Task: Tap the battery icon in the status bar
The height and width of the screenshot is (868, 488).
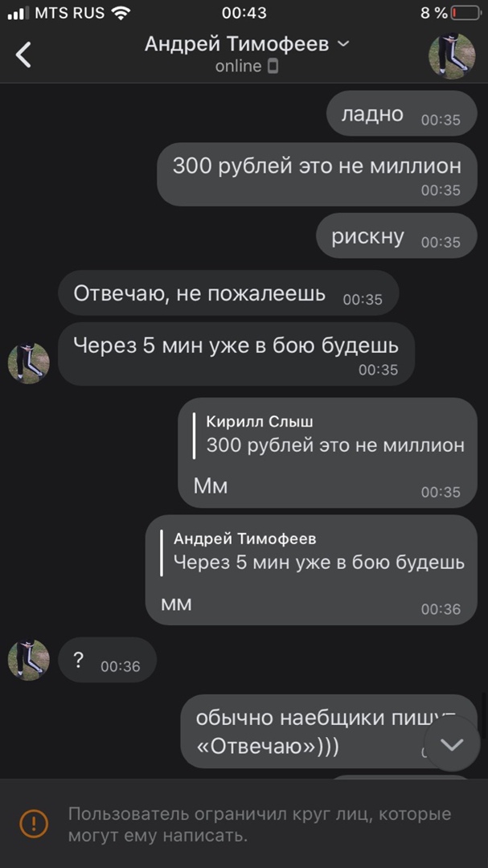Action: (x=465, y=13)
